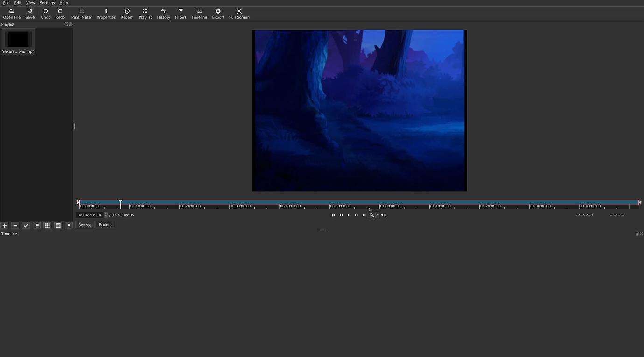Screen dimensions: 644x357
Task: Redo the last undone action
Action: point(60,14)
